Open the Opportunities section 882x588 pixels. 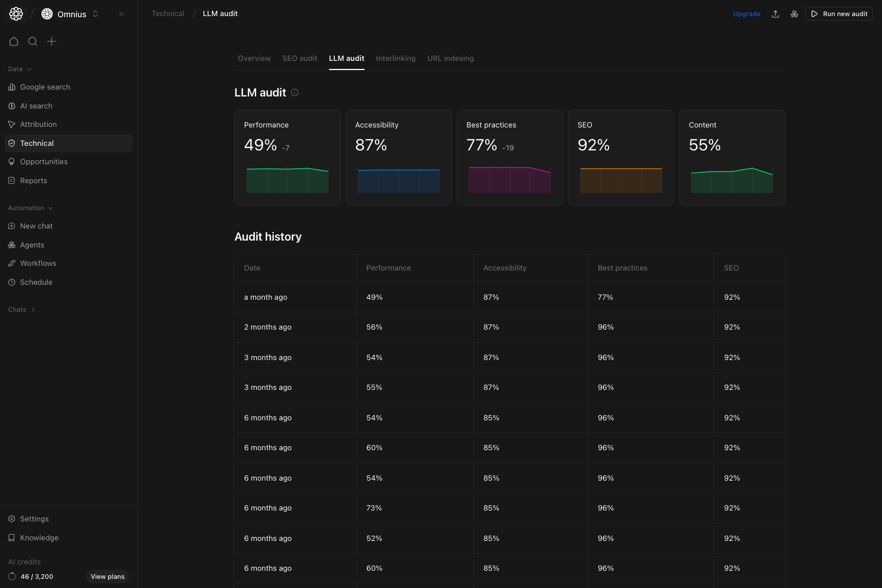point(44,161)
